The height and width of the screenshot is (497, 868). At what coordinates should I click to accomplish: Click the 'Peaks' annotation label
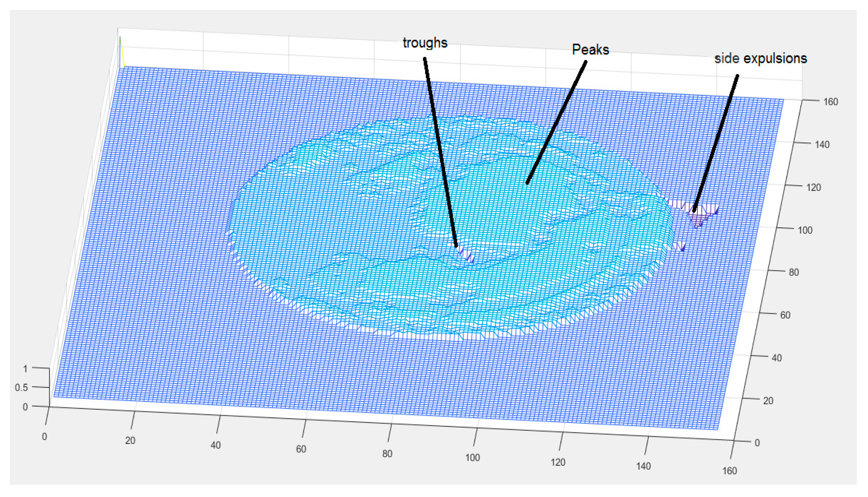[590, 50]
